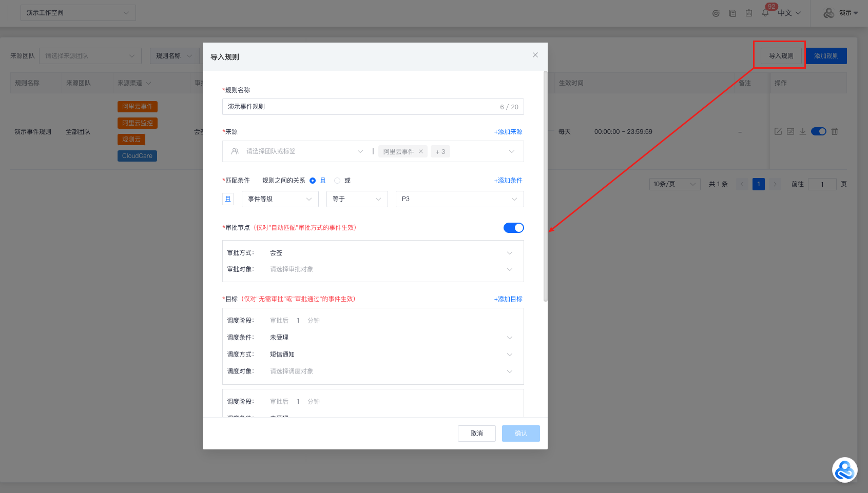Screen dimensions: 868x493
Task: Click the +添加来源 link
Action: coord(508,132)
